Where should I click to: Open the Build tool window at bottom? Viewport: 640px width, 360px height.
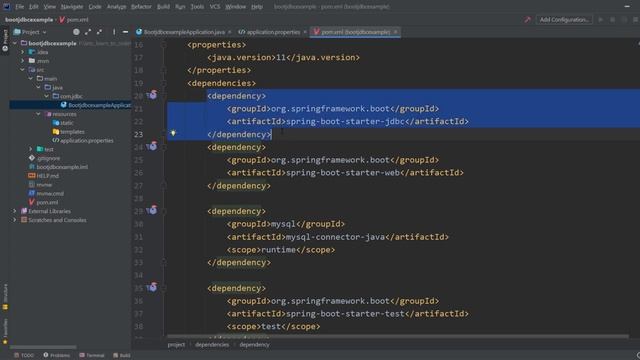[122, 356]
